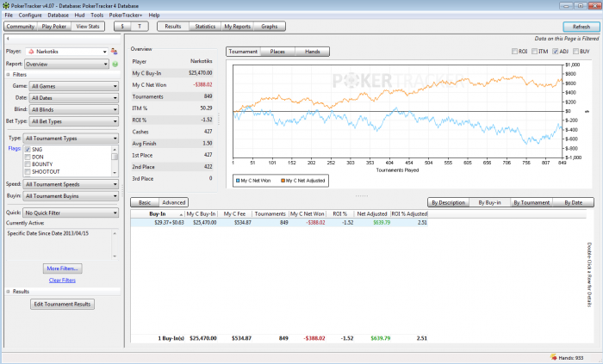Screen dimensions: 603x364
Task: Open the All Tournament Buyins dropdown
Action: pyautogui.click(x=71, y=196)
